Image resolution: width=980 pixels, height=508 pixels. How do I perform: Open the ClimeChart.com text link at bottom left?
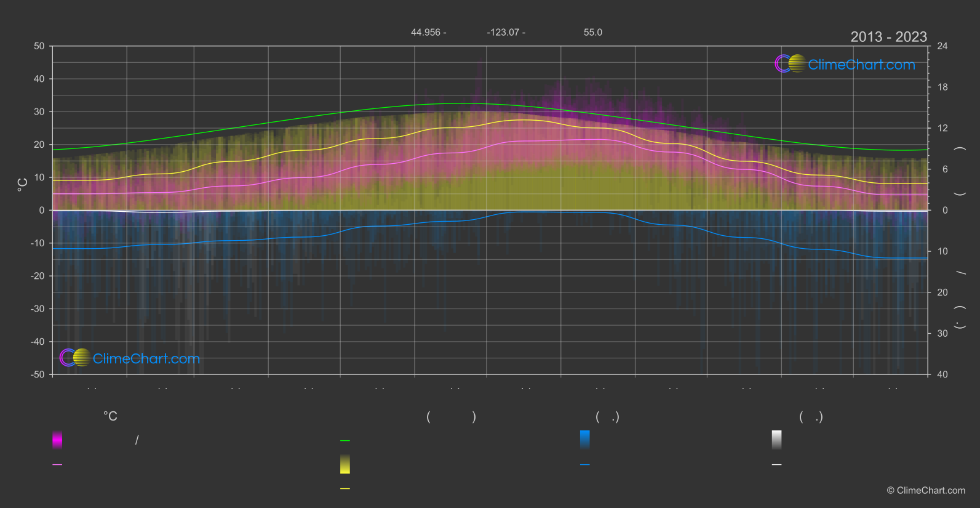146,359
